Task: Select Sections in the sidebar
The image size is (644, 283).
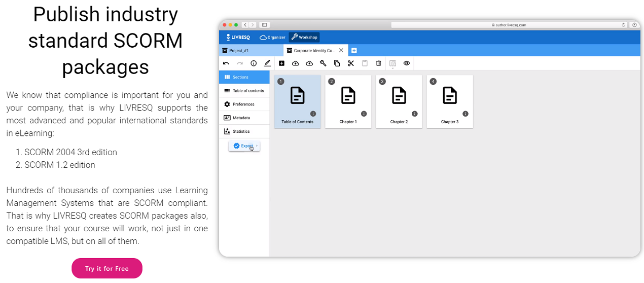Action: [244, 77]
